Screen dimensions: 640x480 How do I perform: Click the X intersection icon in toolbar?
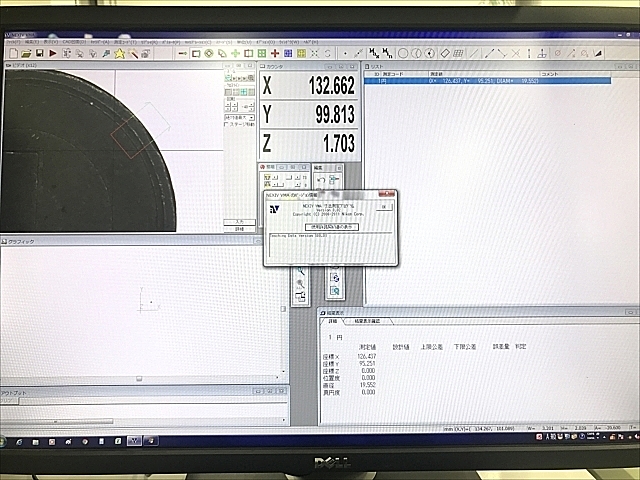[516, 53]
